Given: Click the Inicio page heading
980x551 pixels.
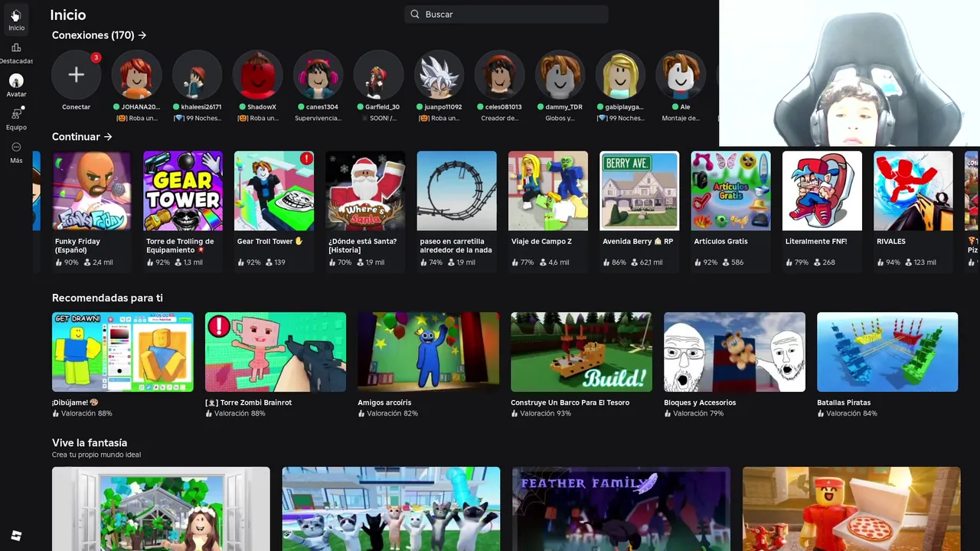Looking at the screenshot, I should click(68, 15).
